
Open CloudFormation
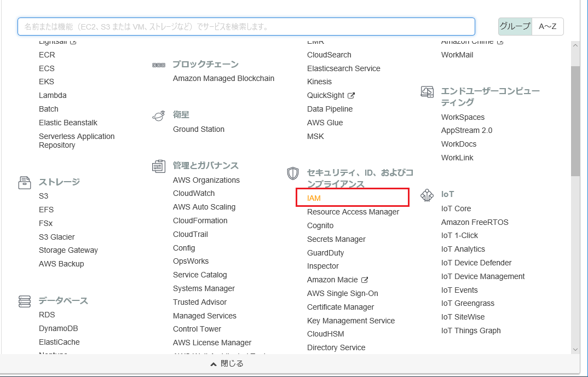tap(200, 221)
